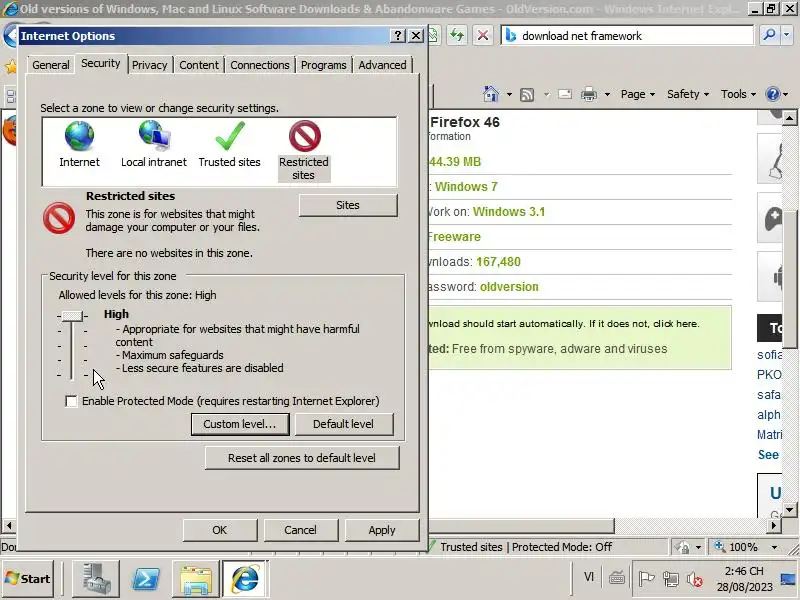
Task: Click the Action Center flag icon
Action: point(646,579)
